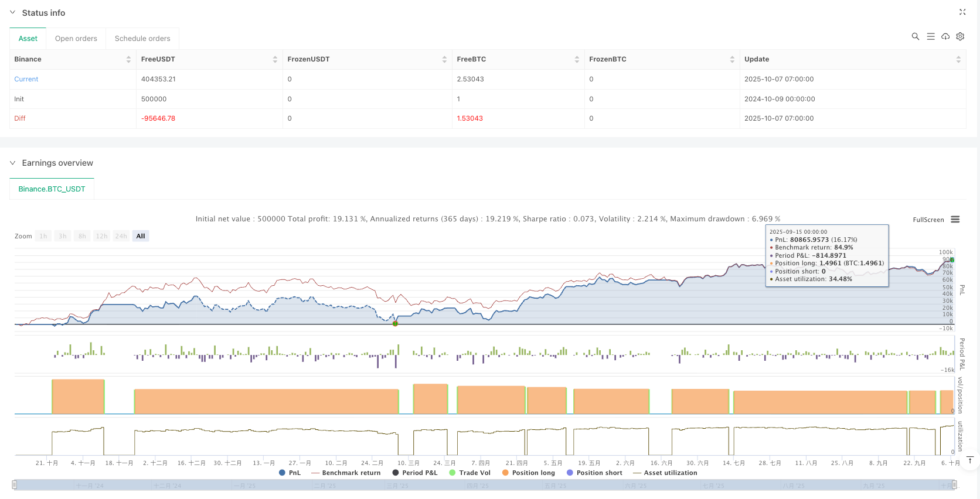Collapse the Earnings overview section

(x=12, y=163)
